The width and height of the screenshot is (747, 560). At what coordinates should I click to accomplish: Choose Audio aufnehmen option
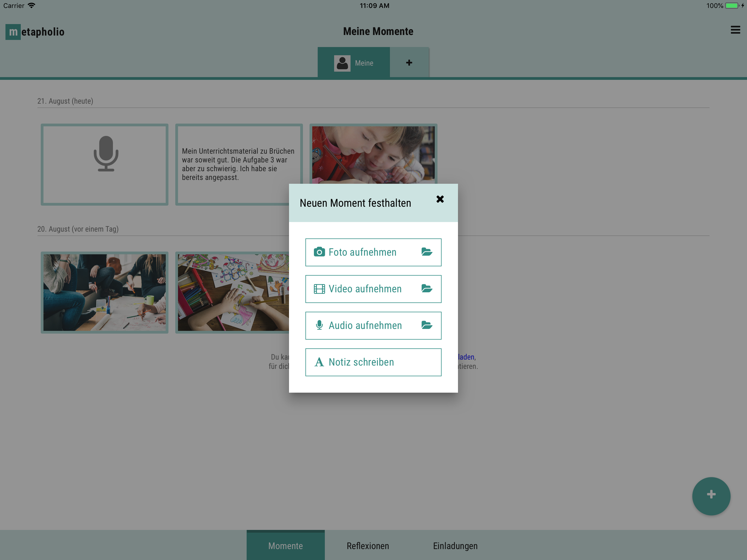click(x=365, y=326)
